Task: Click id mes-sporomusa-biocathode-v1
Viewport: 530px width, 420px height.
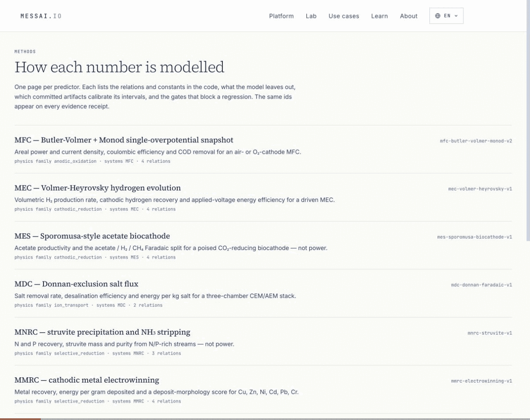Action: [475, 237]
